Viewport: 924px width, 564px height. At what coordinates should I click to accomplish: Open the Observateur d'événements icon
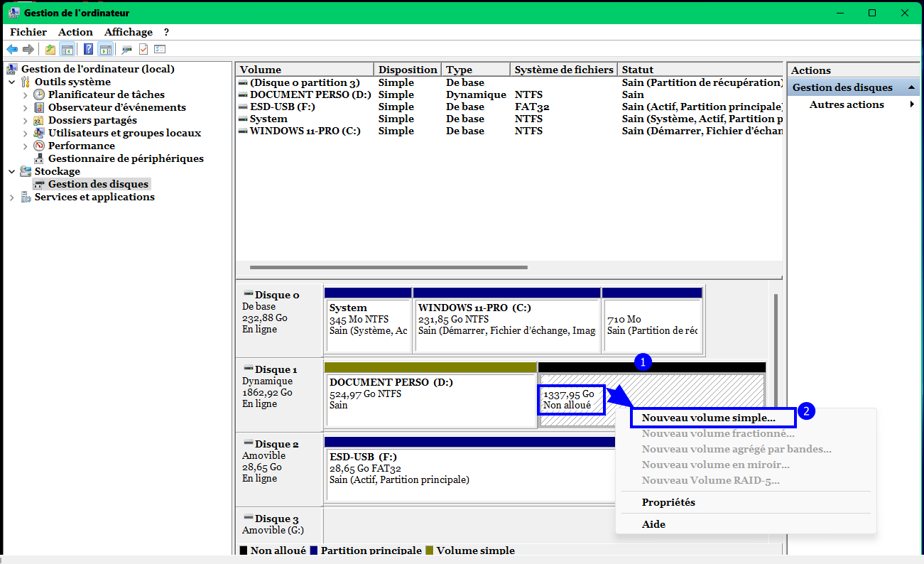coord(39,107)
